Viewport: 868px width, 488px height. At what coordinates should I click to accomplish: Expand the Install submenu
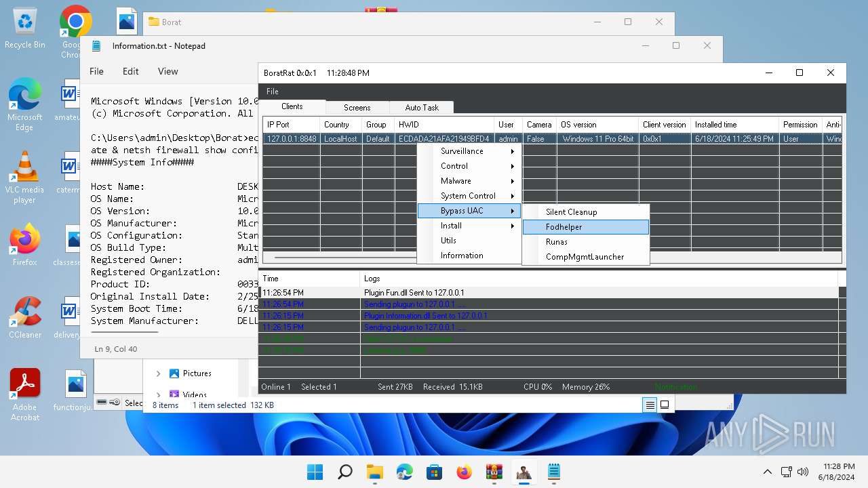pos(469,226)
